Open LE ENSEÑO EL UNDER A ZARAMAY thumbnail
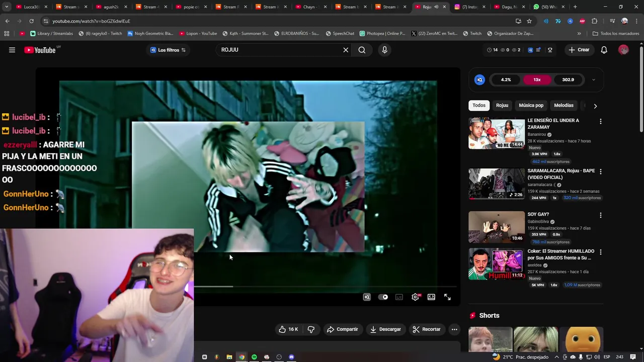 pyautogui.click(x=497, y=133)
